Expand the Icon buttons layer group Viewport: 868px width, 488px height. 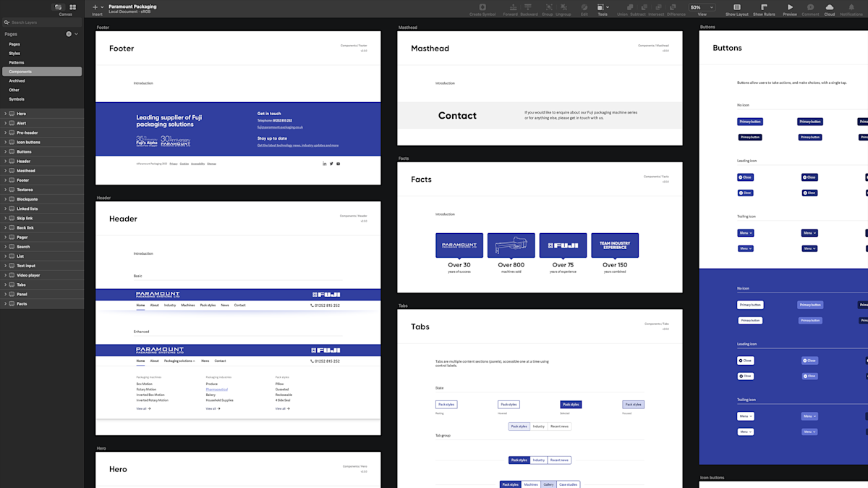click(5, 142)
